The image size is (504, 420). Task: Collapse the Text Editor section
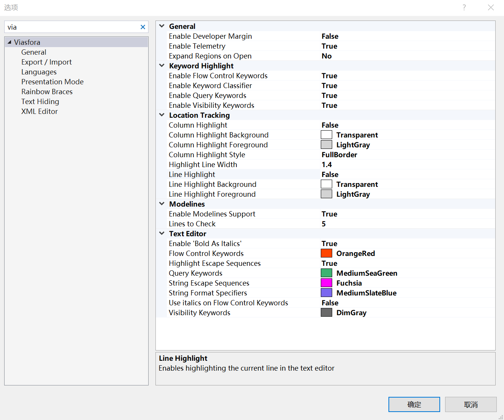[x=162, y=234]
